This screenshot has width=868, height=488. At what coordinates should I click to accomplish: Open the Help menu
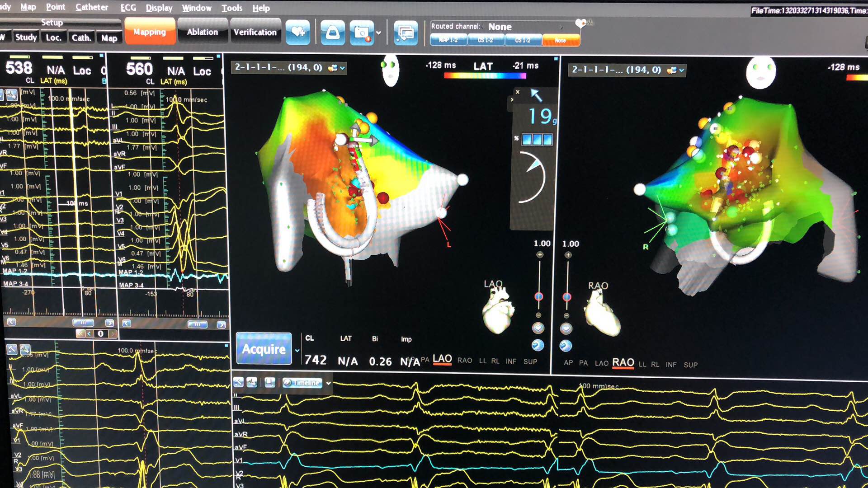click(x=261, y=8)
